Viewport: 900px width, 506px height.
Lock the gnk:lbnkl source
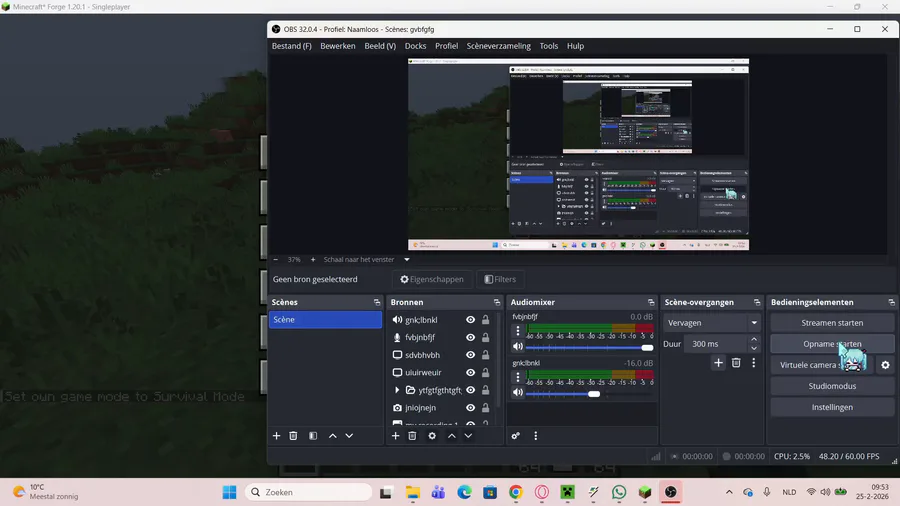point(486,320)
